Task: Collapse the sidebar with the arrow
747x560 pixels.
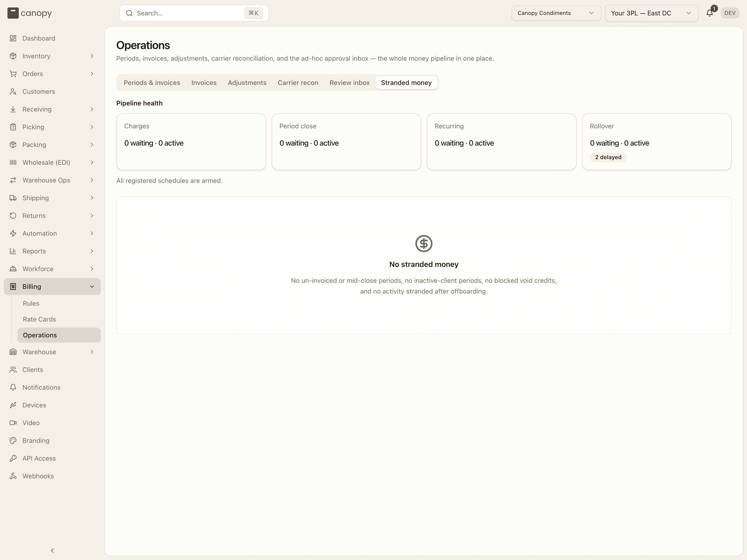Action: [52, 550]
